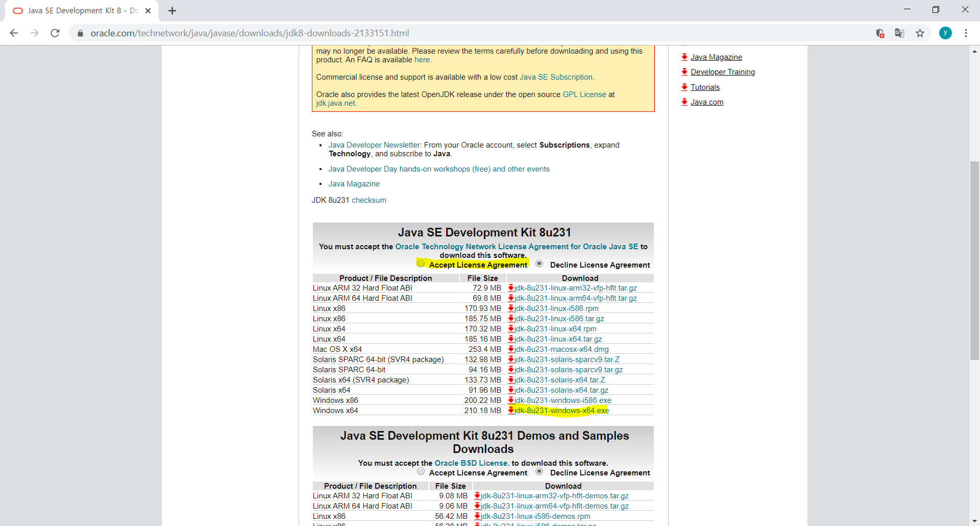
Task: Download jdk-8u231-linux-i586.rpm
Action: [556, 308]
